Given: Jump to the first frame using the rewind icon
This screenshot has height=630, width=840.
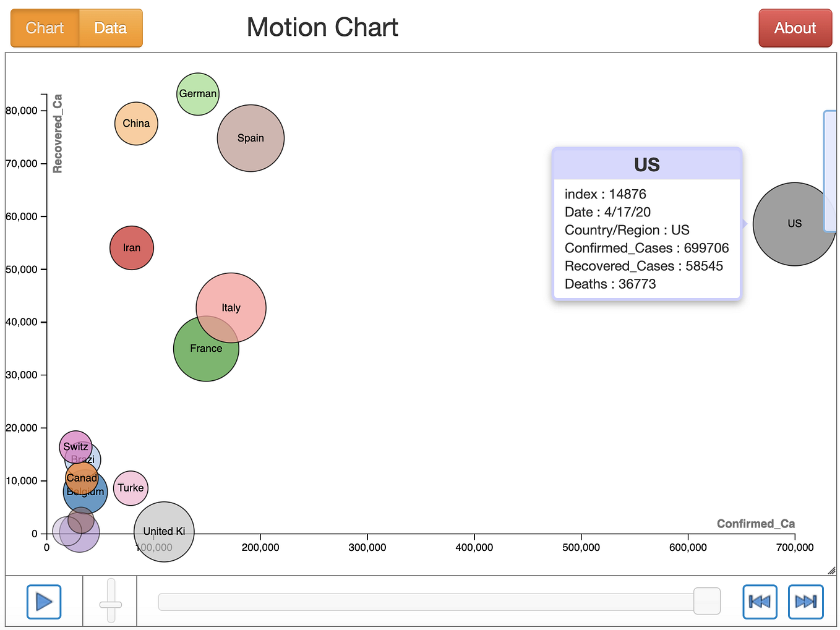Looking at the screenshot, I should [x=760, y=602].
